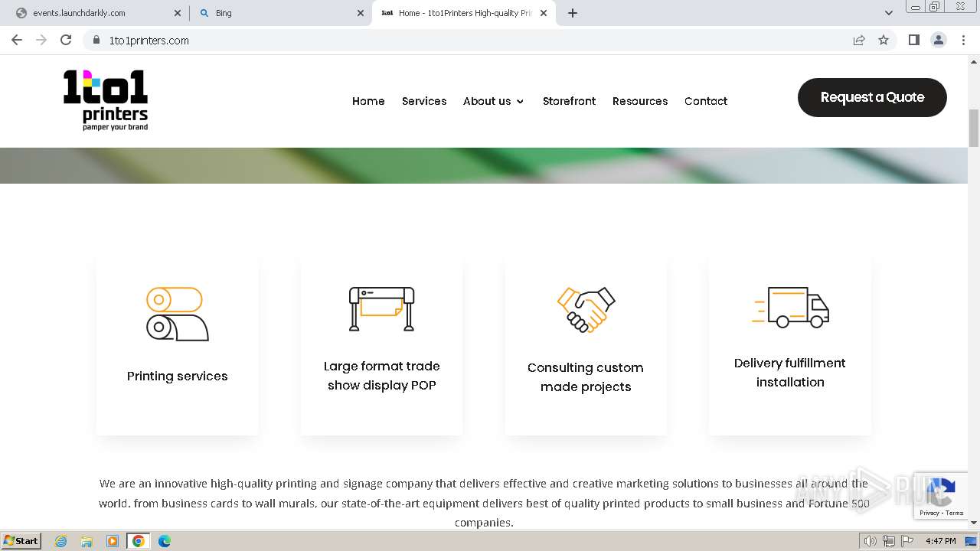Click the share page icon
The image size is (980, 551).
click(859, 40)
